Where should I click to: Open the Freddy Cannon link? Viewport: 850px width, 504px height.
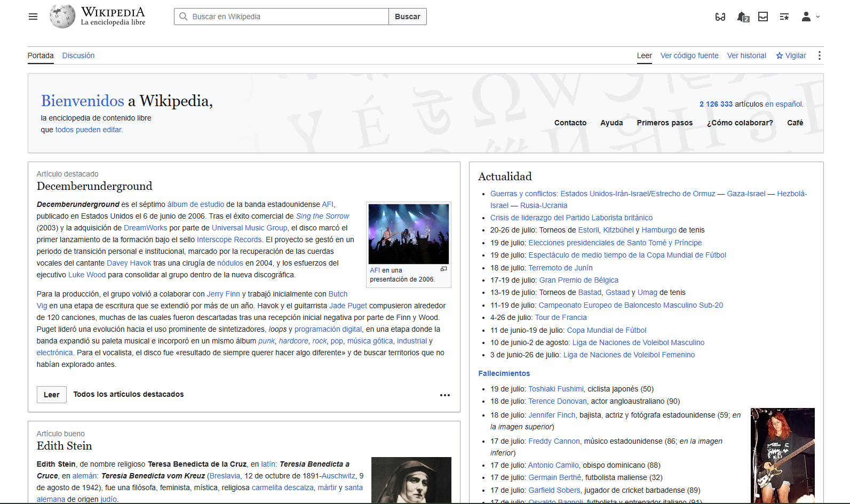pyautogui.click(x=554, y=441)
